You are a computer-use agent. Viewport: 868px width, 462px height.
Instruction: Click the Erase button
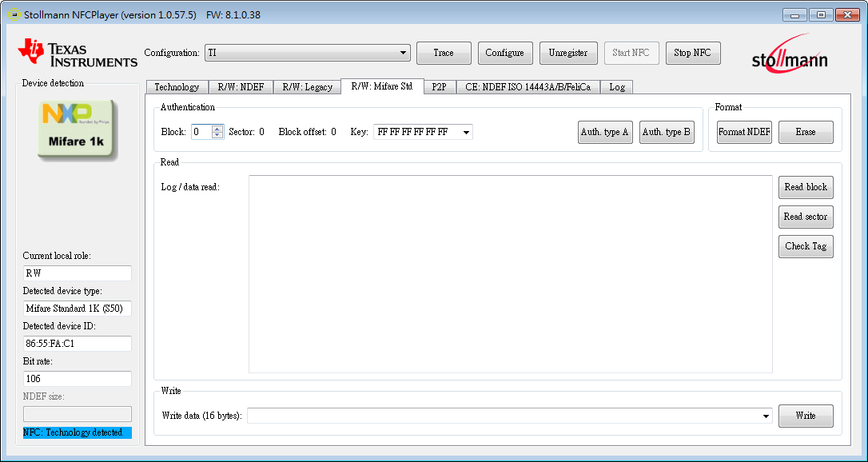click(806, 132)
